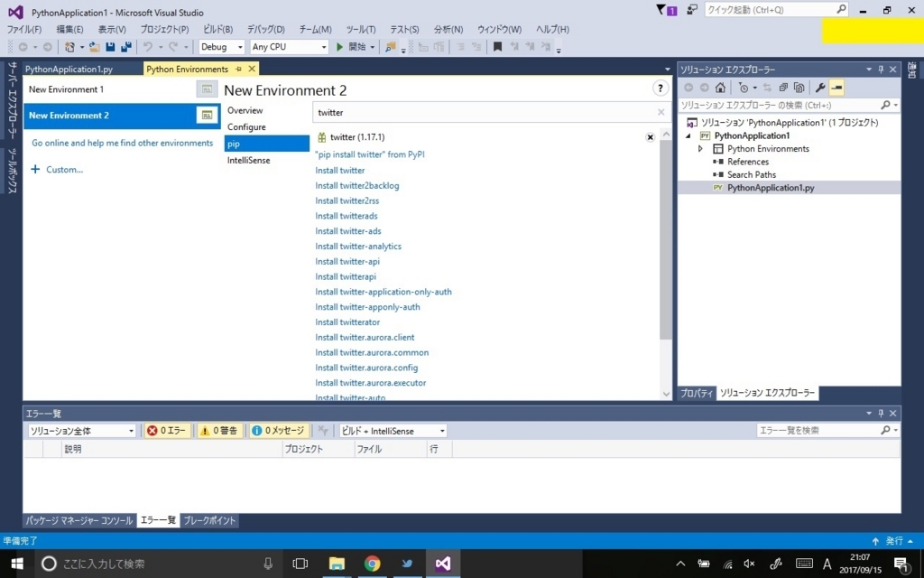Select the Overview view
924x578 pixels.
[x=245, y=110]
